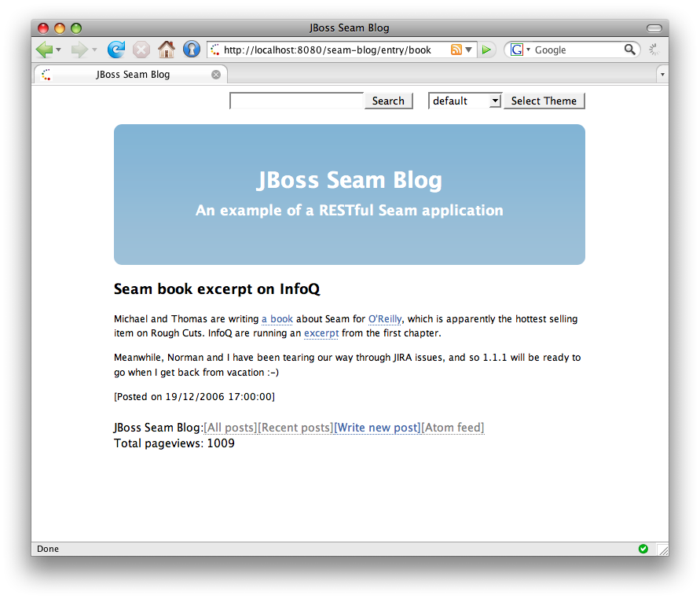
Task: Close the JBoss Seam Blog tab
Action: pos(216,75)
